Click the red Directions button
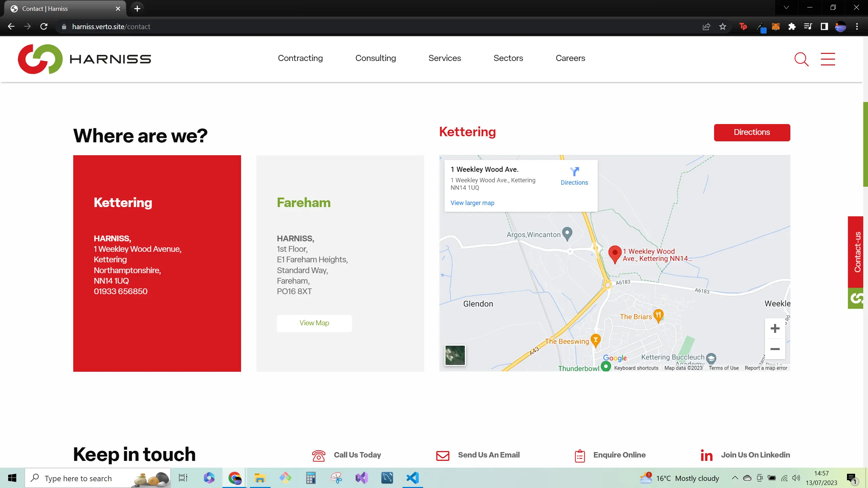This screenshot has width=868, height=488. 752,132
